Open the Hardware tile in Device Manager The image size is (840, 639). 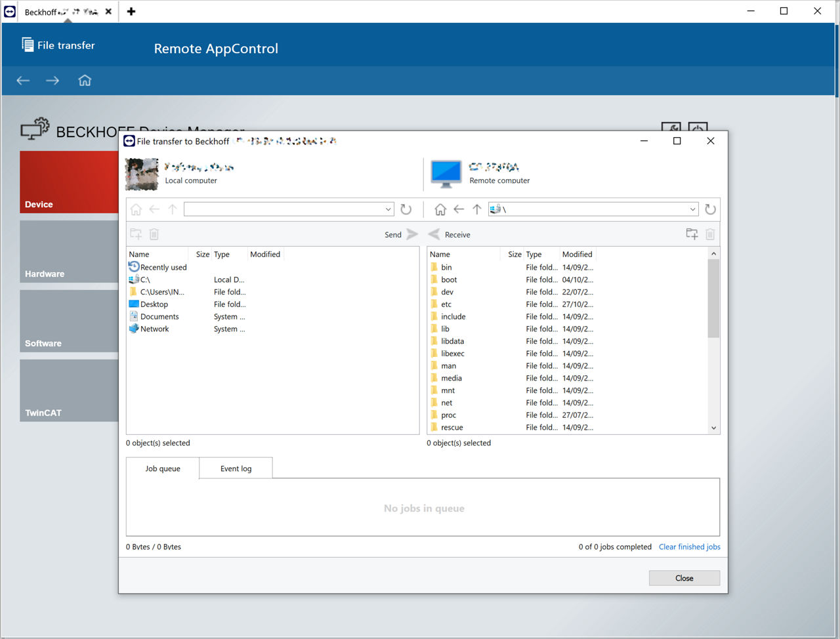69,252
